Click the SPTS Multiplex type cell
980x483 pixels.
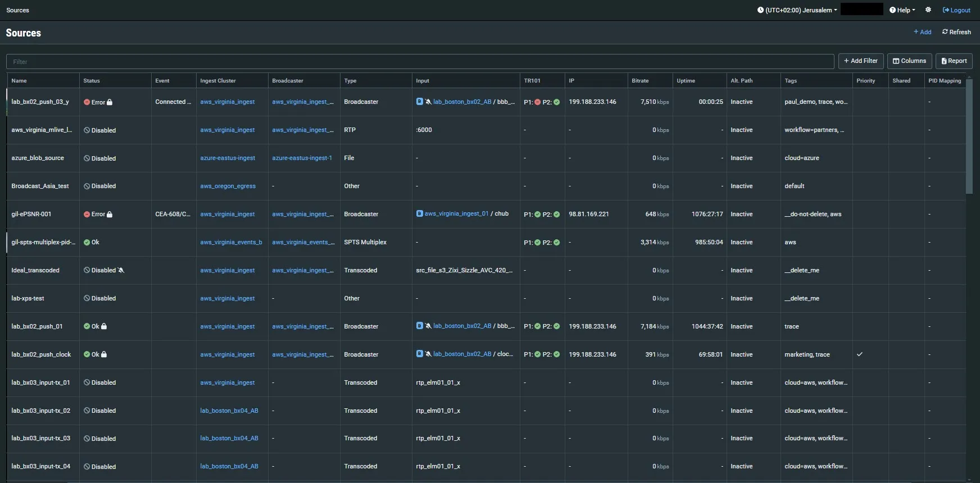(x=365, y=243)
